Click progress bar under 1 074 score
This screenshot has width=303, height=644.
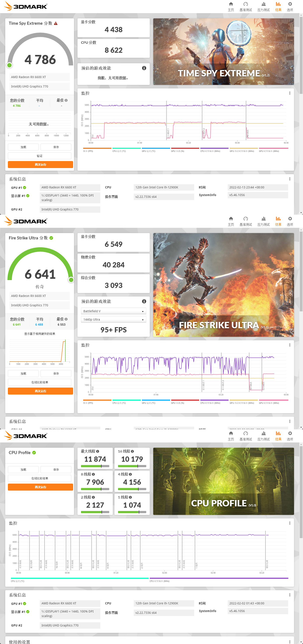(132, 512)
